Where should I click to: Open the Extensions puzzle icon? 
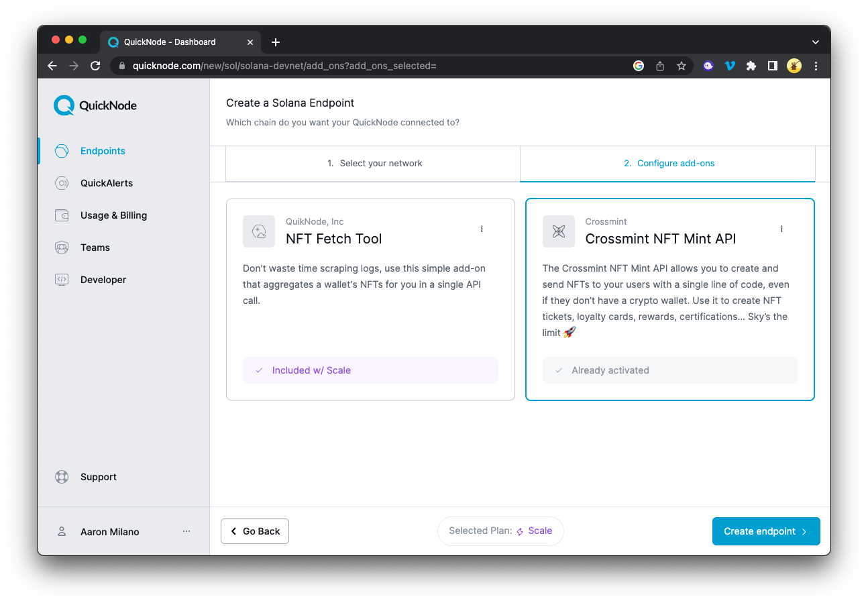click(751, 66)
